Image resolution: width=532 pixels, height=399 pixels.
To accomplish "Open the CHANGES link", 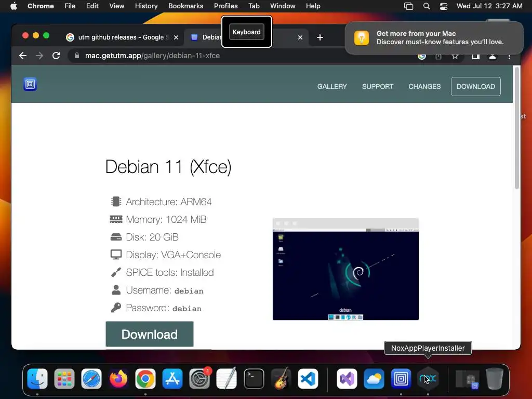I will [x=424, y=87].
